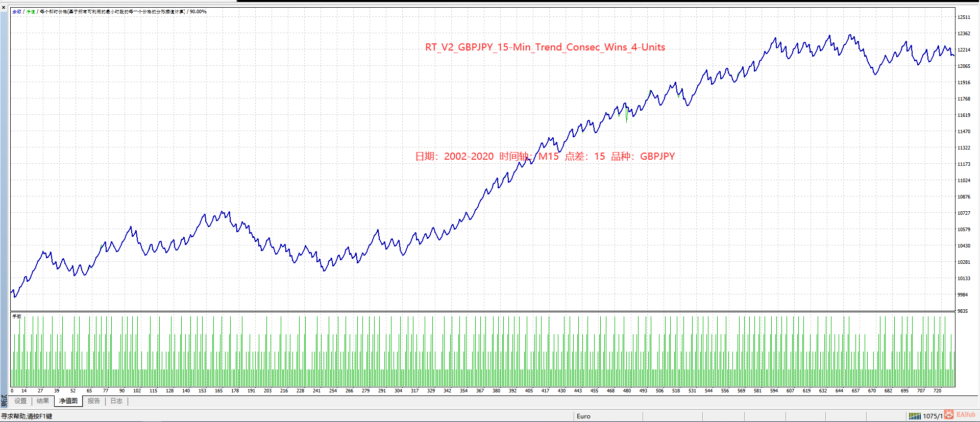Click the RT_V2_GBPJPY strategy title text

tap(545, 47)
